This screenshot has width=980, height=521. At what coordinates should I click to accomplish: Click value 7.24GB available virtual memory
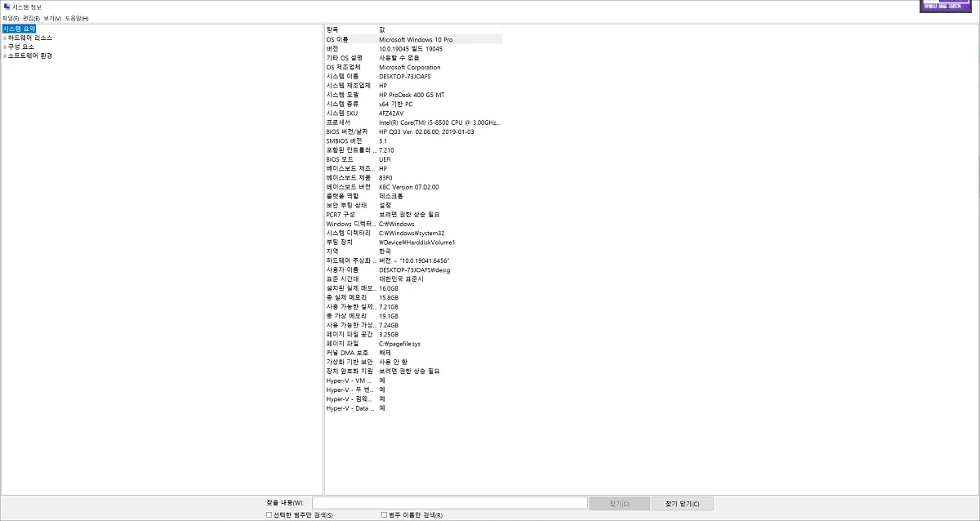pos(389,325)
